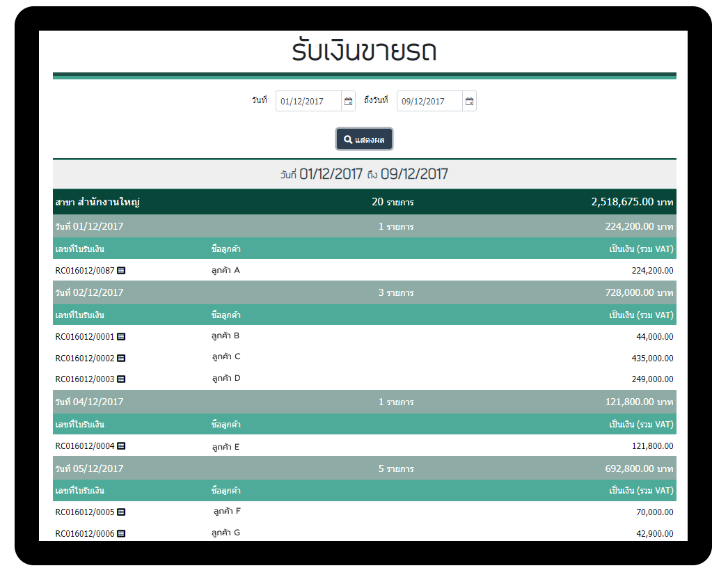The height and width of the screenshot is (575, 728).
Task: Open the start date calendar picker icon
Action: (x=348, y=102)
